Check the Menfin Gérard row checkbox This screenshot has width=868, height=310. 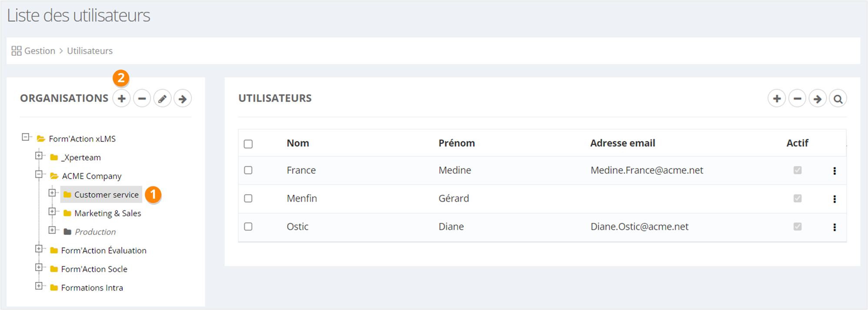(248, 198)
